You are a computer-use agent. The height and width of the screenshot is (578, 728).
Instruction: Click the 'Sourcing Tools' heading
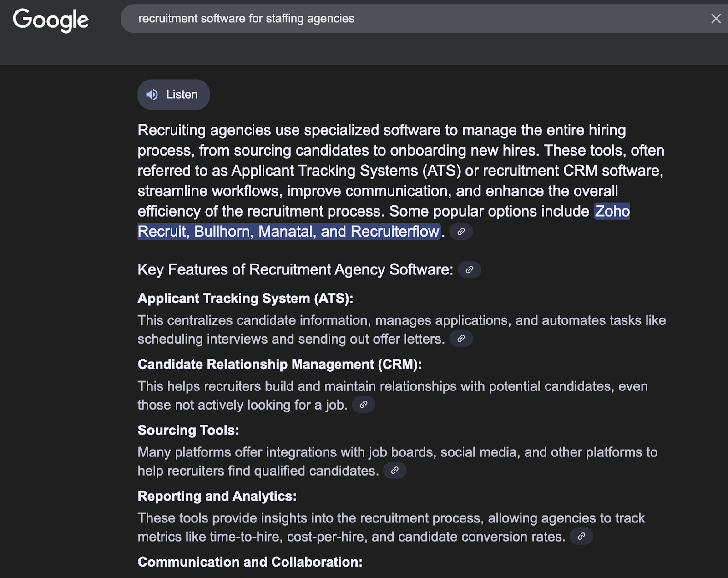tap(188, 431)
